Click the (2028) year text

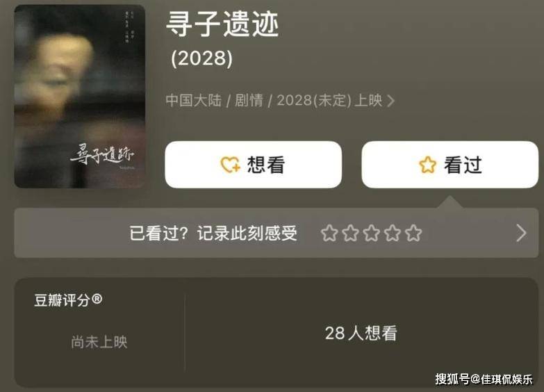(x=202, y=58)
